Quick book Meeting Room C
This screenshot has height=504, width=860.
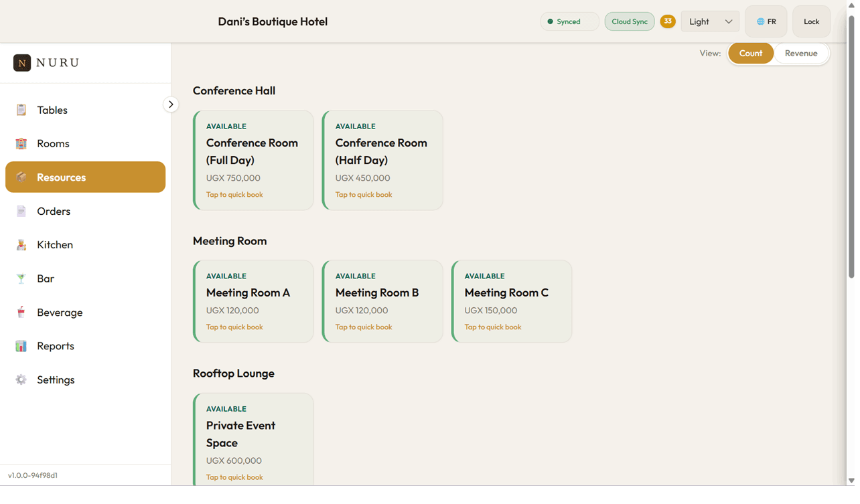(x=512, y=301)
